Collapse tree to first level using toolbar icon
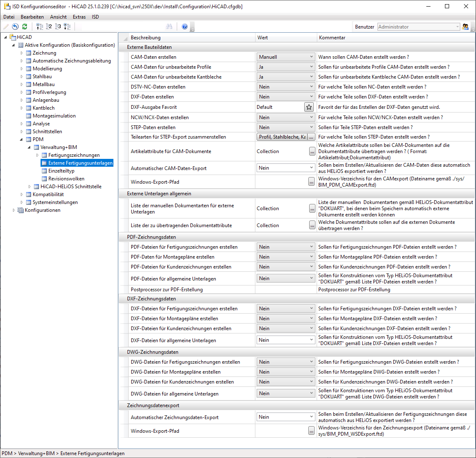476x458 pixels. pos(39,27)
